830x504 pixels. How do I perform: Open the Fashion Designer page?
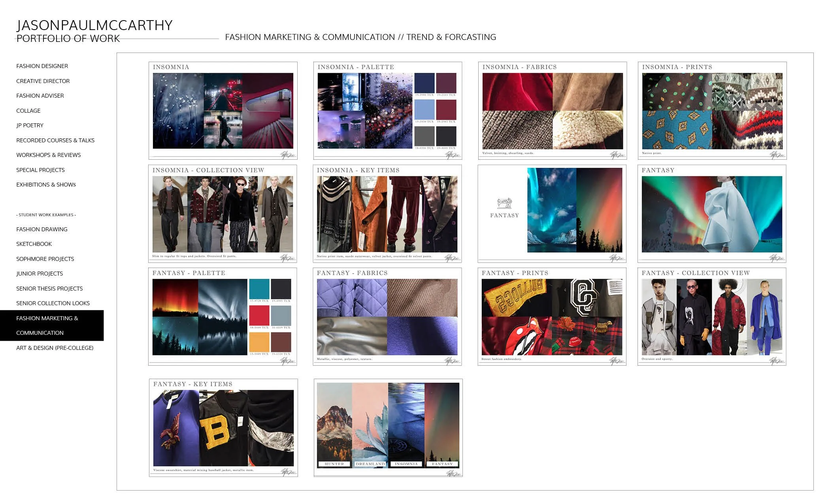click(x=42, y=66)
